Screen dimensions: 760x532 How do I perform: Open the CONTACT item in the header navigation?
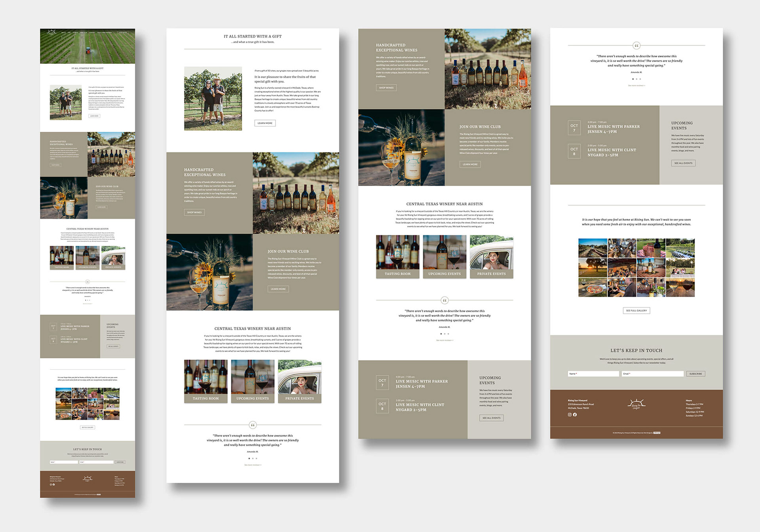coord(92,32)
